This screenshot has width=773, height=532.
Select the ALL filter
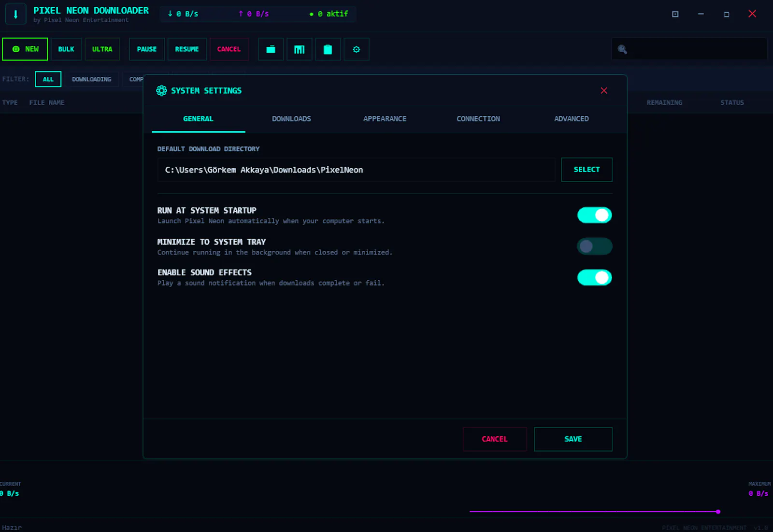[48, 79]
